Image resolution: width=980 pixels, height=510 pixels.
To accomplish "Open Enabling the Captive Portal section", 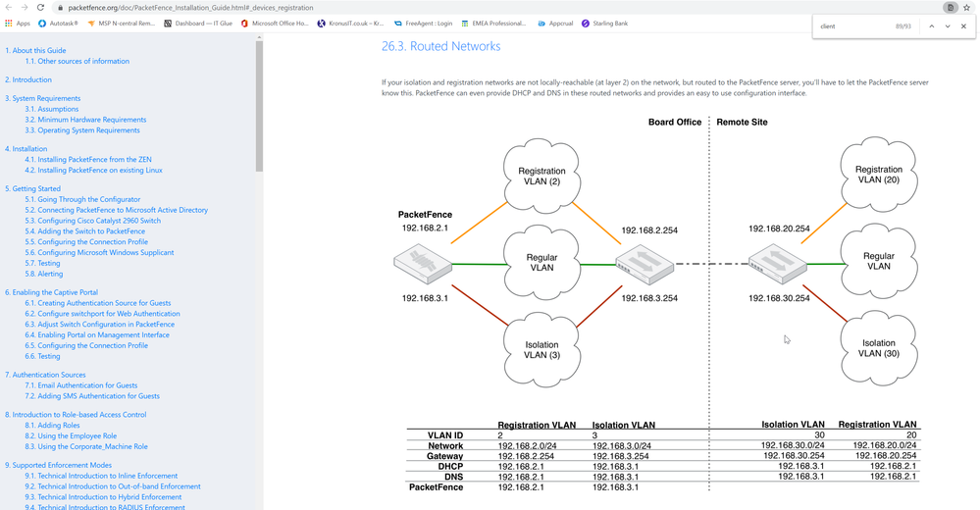I will (x=51, y=292).
